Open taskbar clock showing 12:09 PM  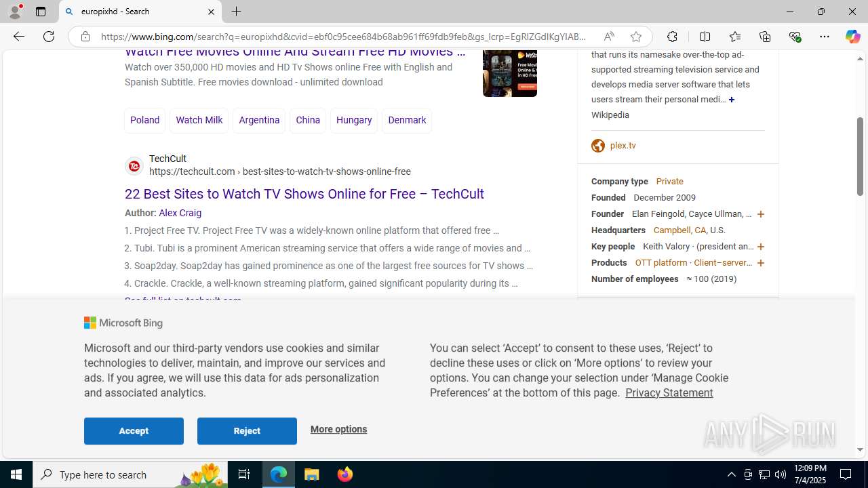tap(809, 474)
